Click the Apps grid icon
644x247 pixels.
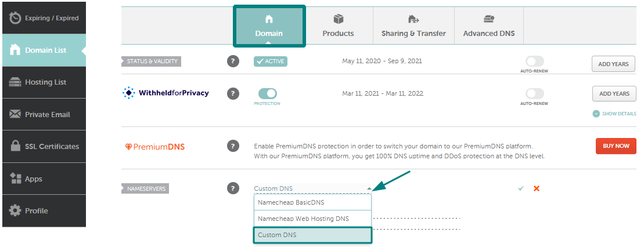click(x=15, y=179)
